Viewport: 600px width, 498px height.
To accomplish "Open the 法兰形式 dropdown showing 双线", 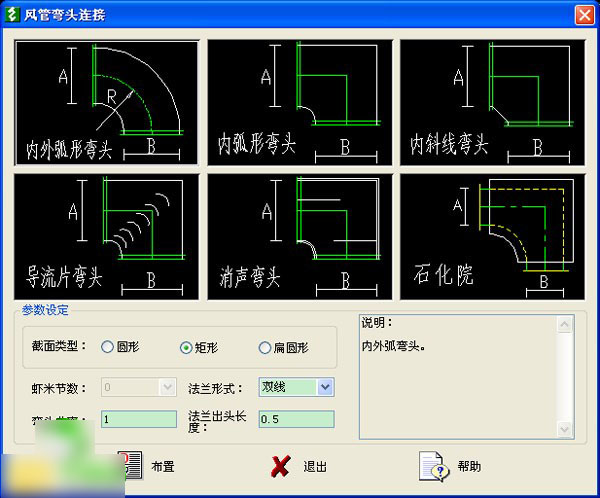I will (x=325, y=387).
